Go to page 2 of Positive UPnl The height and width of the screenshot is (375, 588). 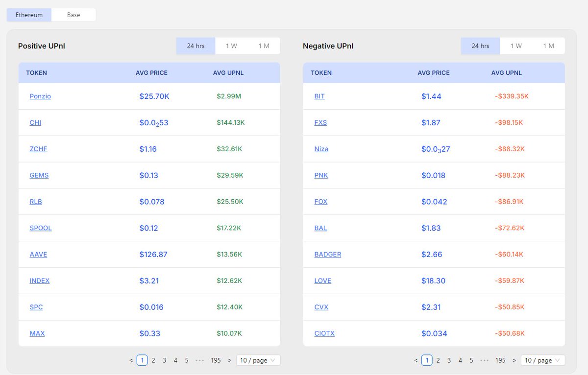tap(153, 360)
